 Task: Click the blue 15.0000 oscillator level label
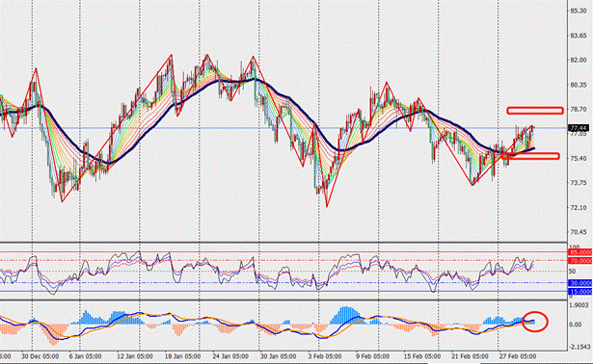pos(580,291)
